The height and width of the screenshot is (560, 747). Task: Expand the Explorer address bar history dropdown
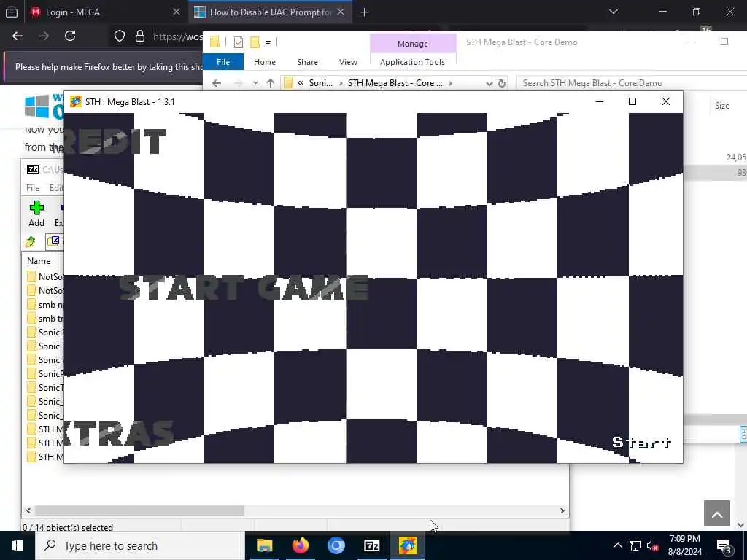click(489, 83)
